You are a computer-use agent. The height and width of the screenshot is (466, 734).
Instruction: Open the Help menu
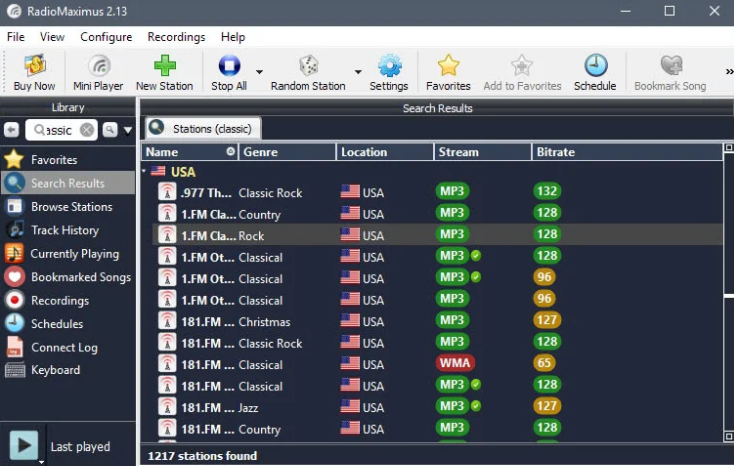point(233,37)
